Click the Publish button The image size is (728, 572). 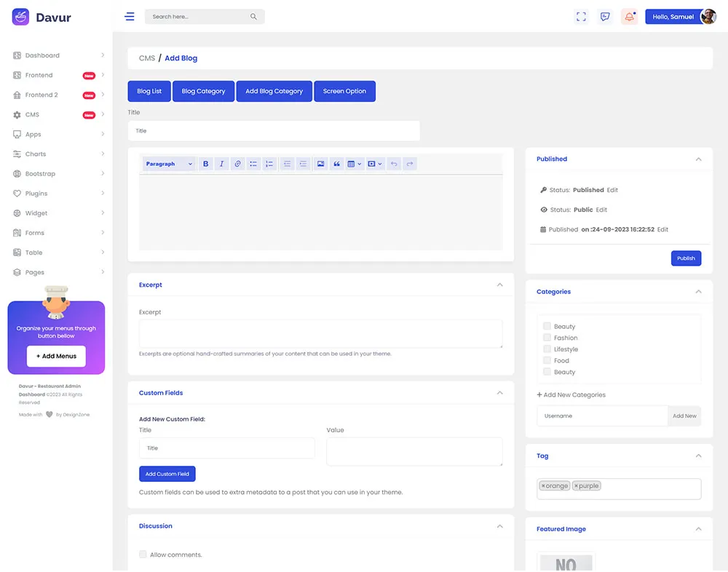[x=686, y=258]
